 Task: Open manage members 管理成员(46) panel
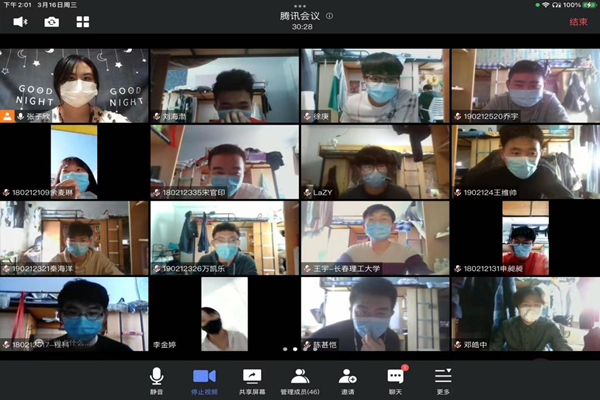tap(299, 379)
